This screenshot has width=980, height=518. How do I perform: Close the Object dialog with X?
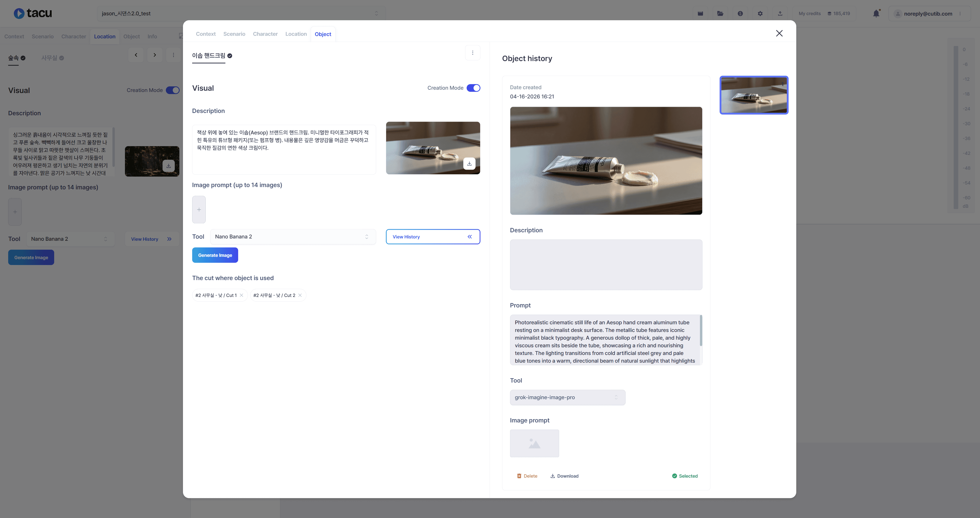[779, 33]
